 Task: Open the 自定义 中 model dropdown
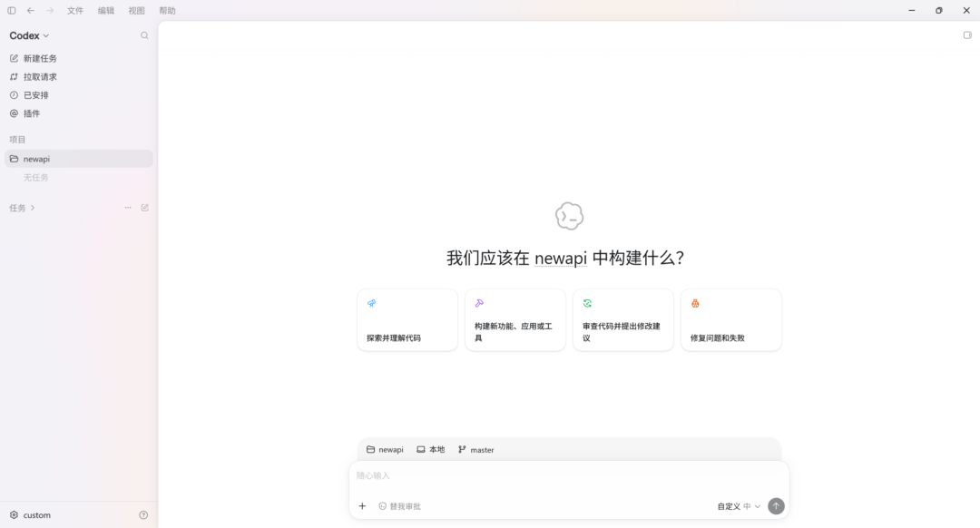pos(738,506)
